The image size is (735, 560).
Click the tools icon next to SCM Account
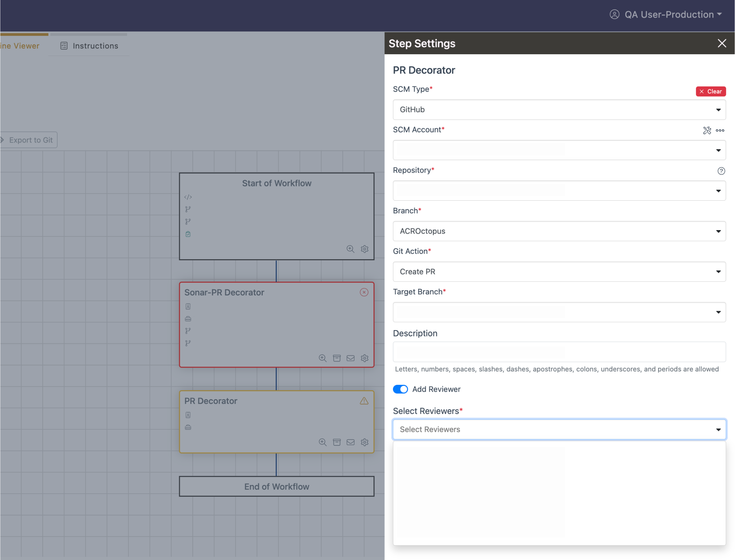[707, 130]
